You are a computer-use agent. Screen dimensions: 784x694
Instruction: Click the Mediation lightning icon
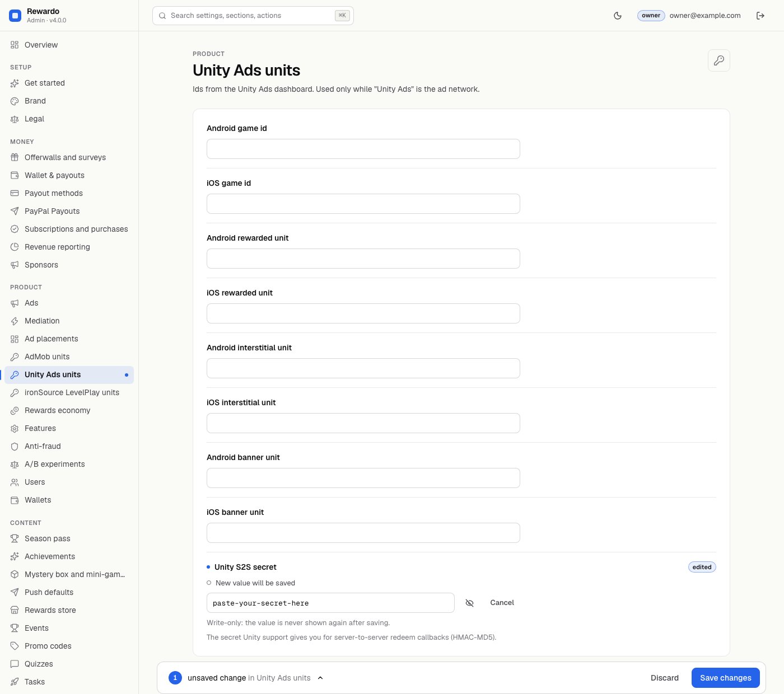tap(15, 321)
